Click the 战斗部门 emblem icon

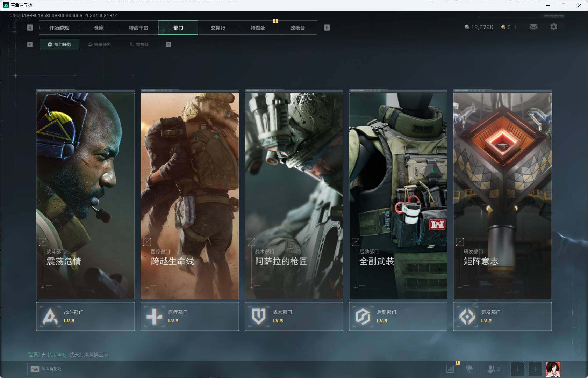click(x=50, y=317)
